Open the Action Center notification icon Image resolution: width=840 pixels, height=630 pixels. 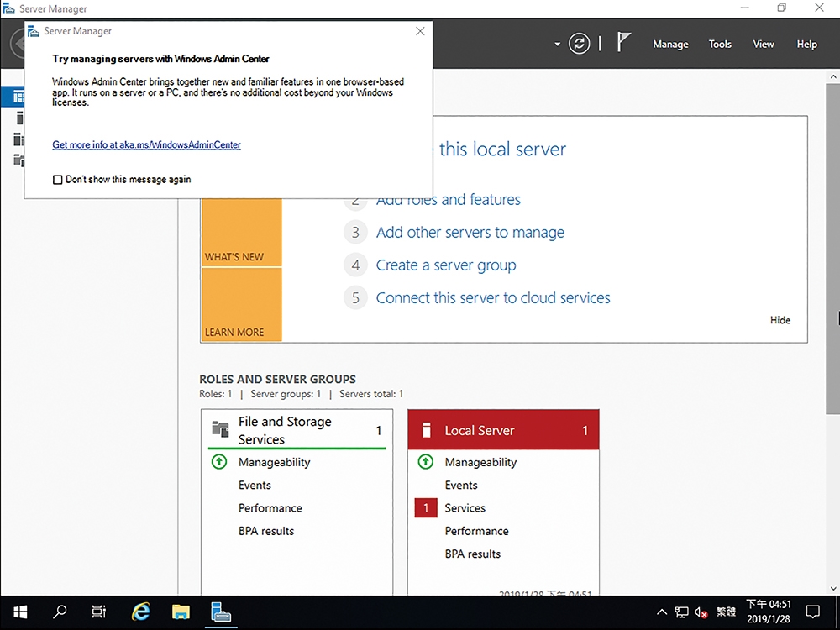(x=813, y=612)
